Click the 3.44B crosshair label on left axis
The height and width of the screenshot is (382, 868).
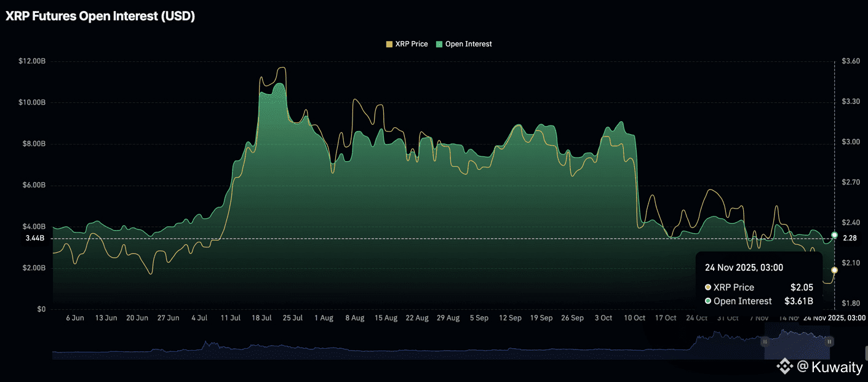point(34,238)
